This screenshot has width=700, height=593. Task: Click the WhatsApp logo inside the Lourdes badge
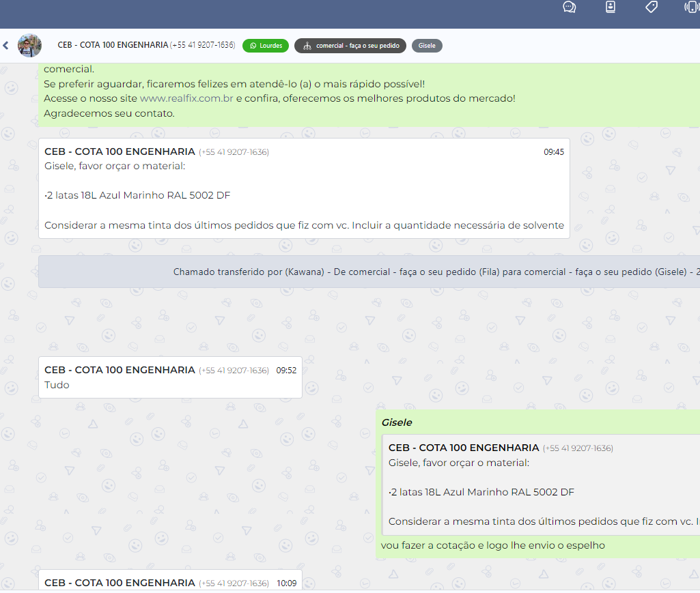click(x=253, y=46)
